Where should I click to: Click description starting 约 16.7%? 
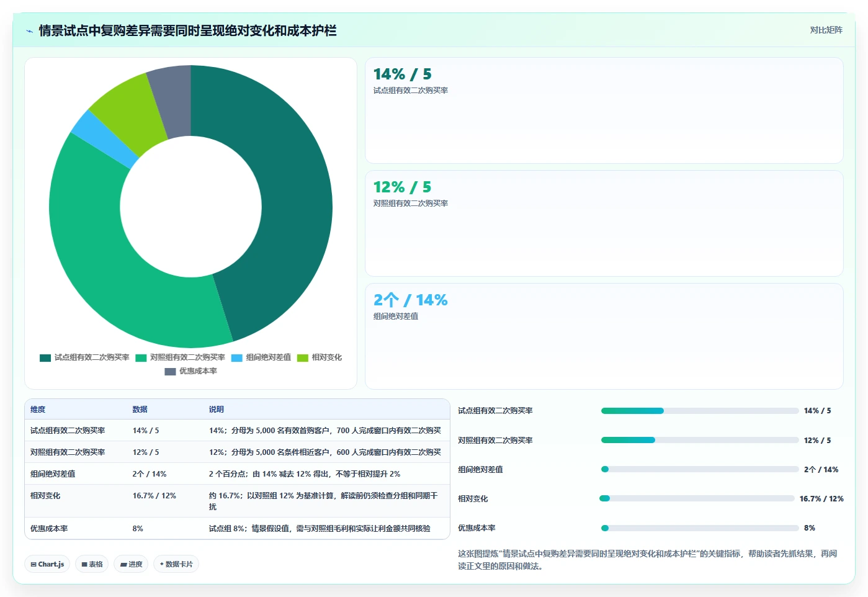[x=323, y=501]
